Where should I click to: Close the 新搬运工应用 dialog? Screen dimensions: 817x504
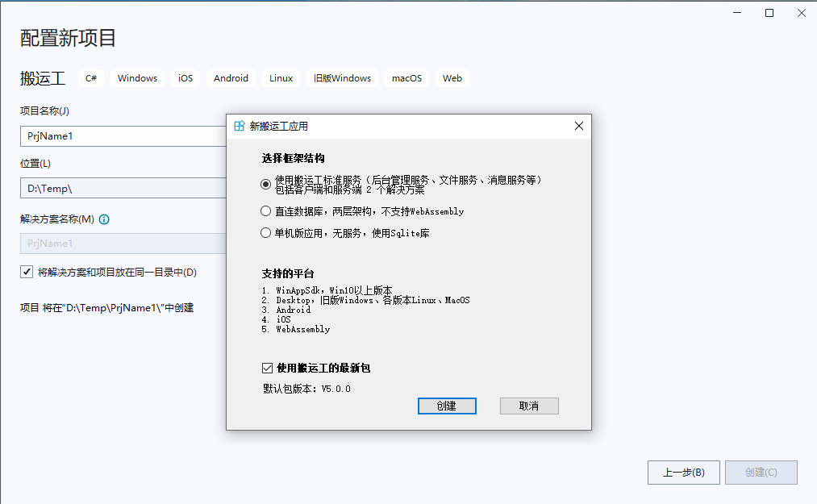[x=578, y=126]
